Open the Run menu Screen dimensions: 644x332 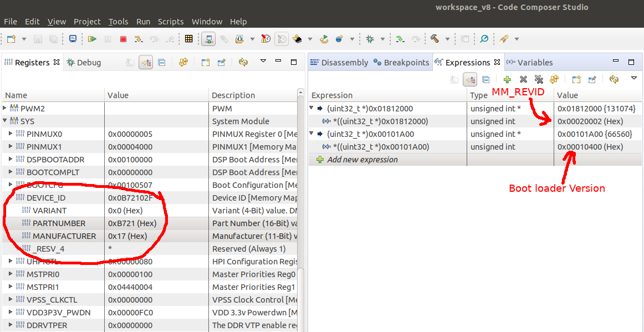[x=144, y=22]
